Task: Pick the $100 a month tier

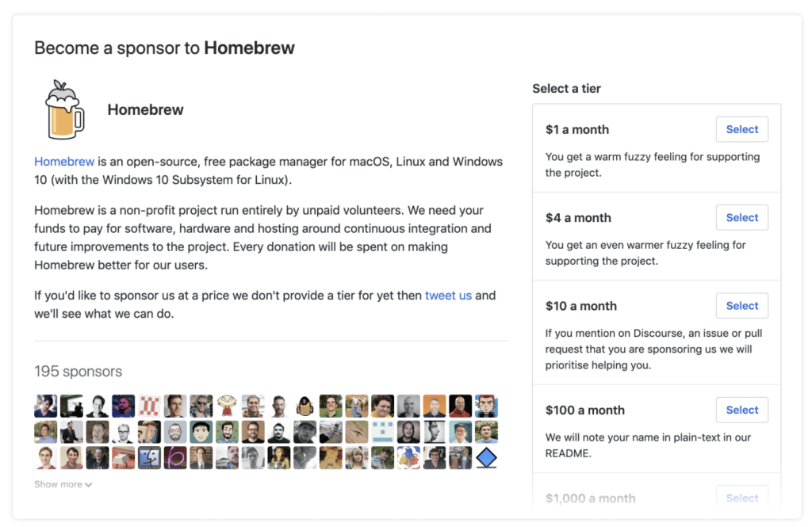Action: click(741, 410)
